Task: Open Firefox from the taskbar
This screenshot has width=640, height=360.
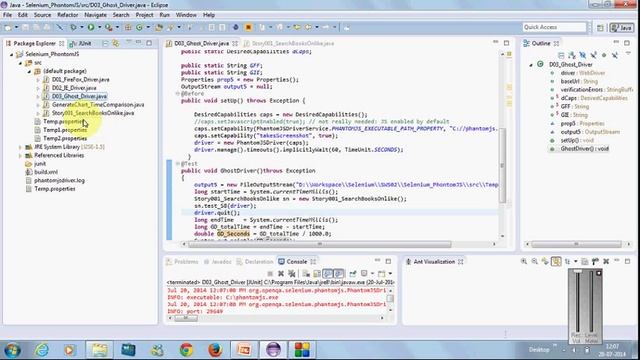Action: 215,350
